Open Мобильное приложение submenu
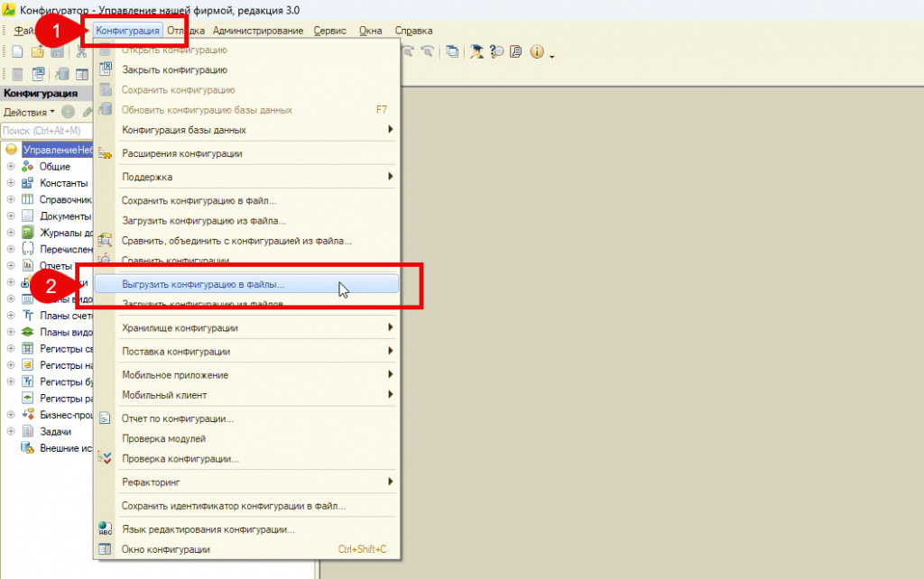This screenshot has width=924, height=579. click(246, 374)
